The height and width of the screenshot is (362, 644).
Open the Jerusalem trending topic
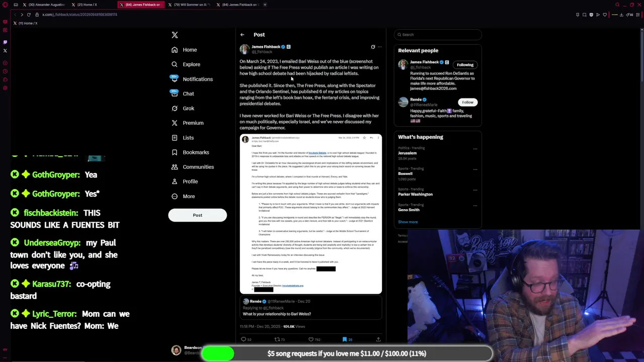(x=408, y=153)
